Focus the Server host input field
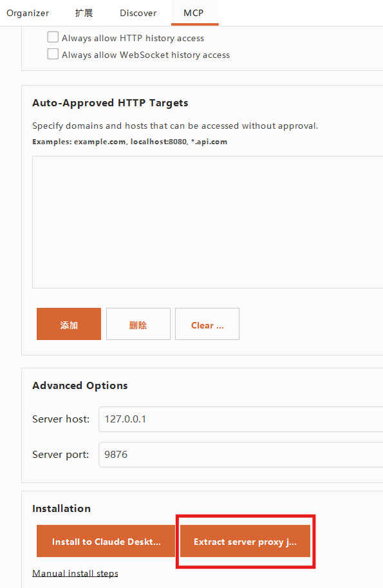Image resolution: width=383 pixels, height=588 pixels. pyautogui.click(x=241, y=419)
